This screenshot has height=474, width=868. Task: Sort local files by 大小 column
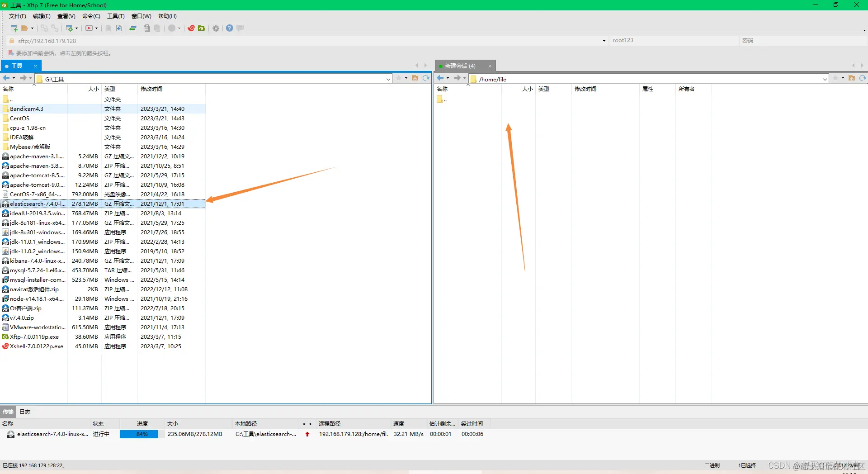pos(85,89)
